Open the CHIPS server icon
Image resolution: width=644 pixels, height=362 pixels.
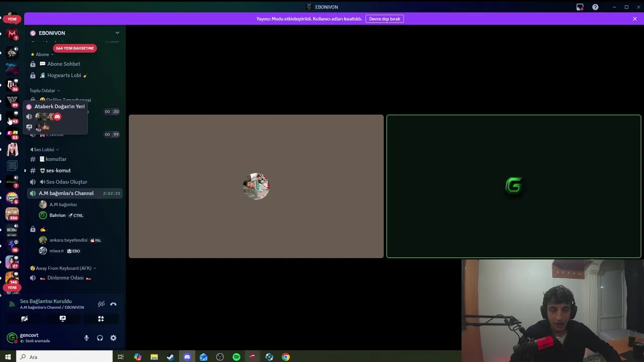coord(12,198)
